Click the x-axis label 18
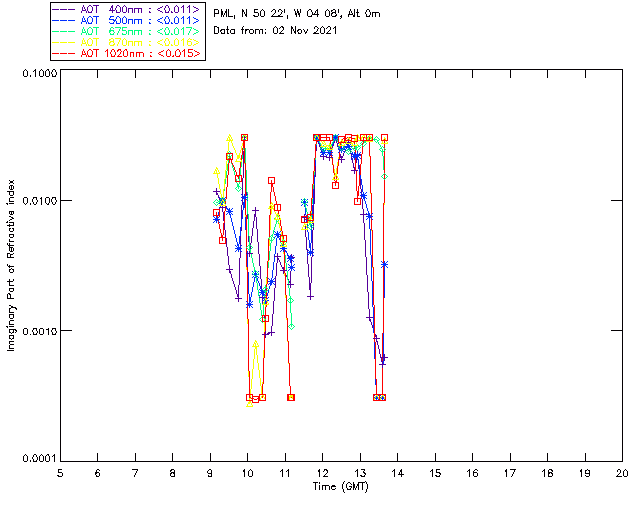 [547, 473]
